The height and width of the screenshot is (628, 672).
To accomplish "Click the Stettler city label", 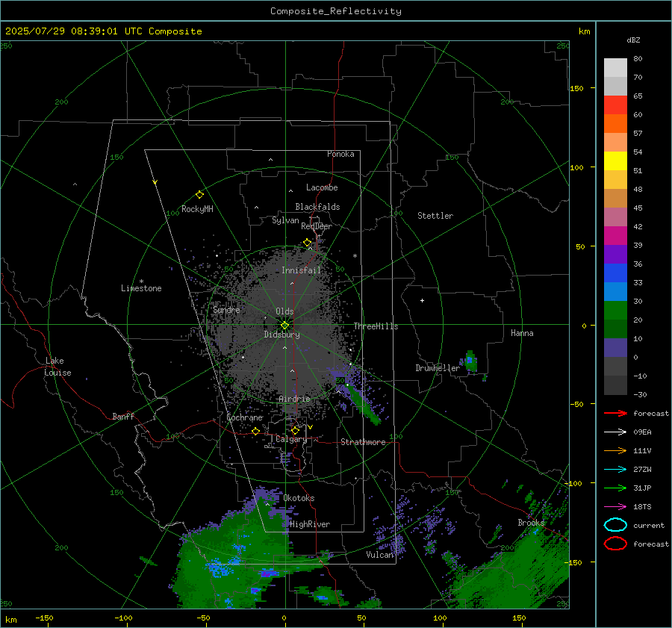I will tap(435, 216).
